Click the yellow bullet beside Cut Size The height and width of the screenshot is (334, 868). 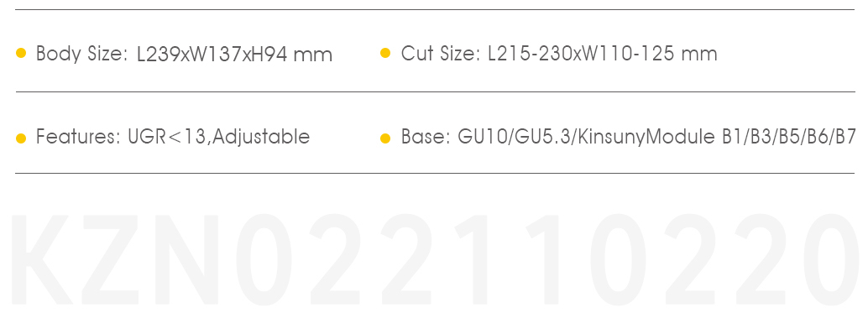pyautogui.click(x=385, y=54)
